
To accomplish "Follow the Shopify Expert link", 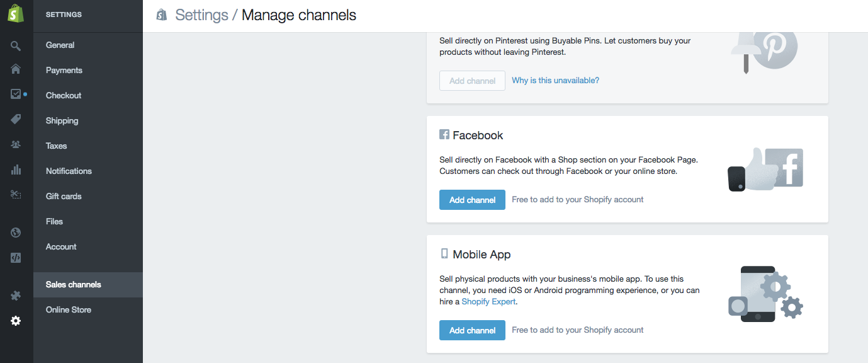I will (489, 302).
